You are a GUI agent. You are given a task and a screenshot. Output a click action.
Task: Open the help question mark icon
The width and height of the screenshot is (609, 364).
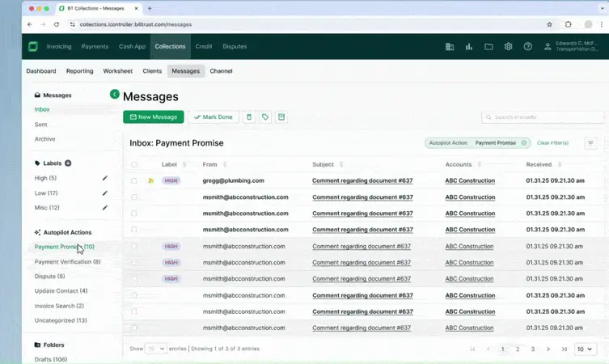[x=527, y=47]
